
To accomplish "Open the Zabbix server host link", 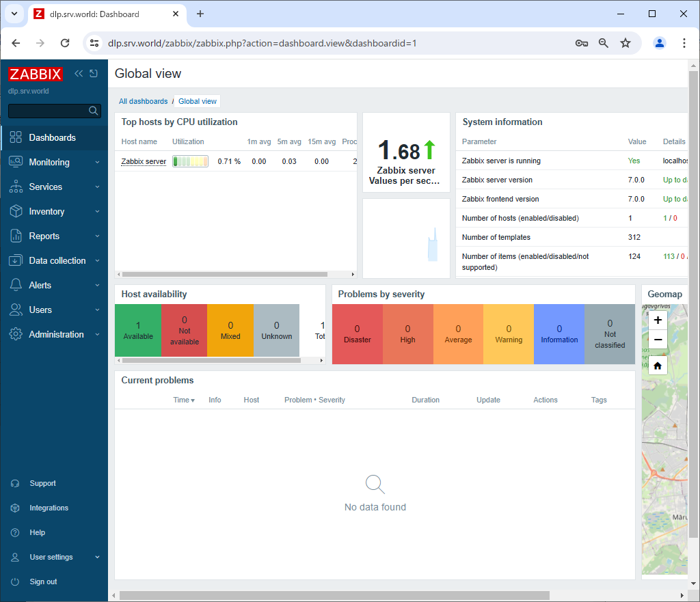I will pos(144,161).
